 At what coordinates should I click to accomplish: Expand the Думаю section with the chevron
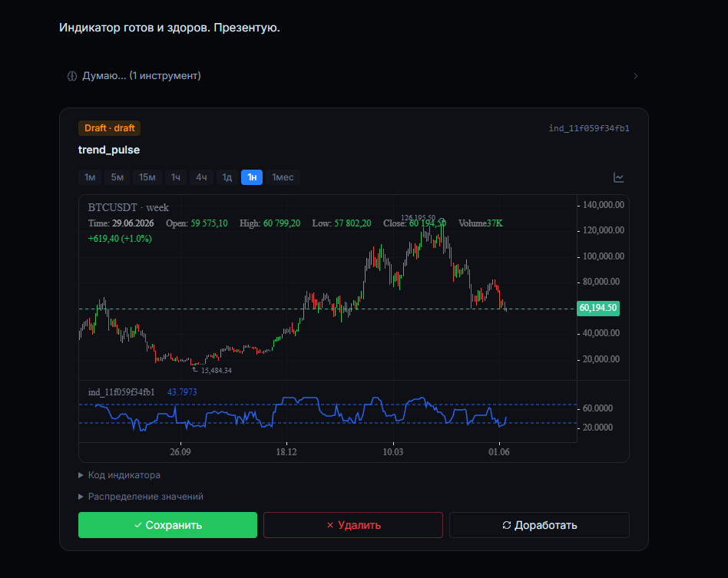pos(636,76)
